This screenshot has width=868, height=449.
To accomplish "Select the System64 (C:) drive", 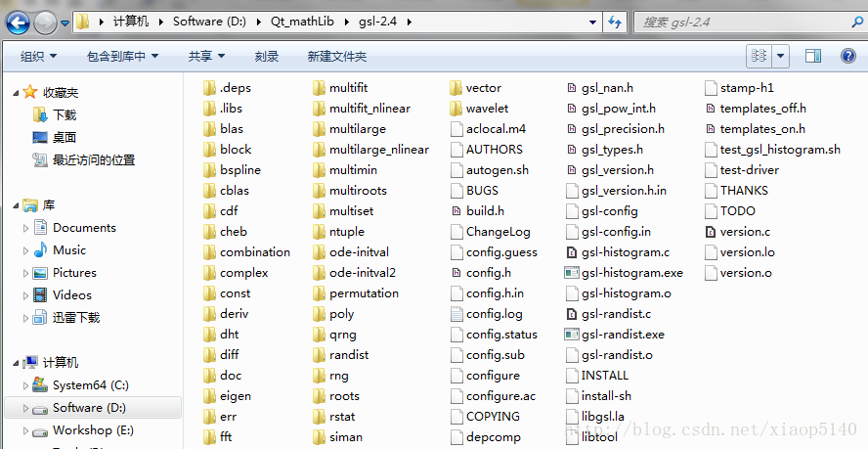I will (x=91, y=385).
